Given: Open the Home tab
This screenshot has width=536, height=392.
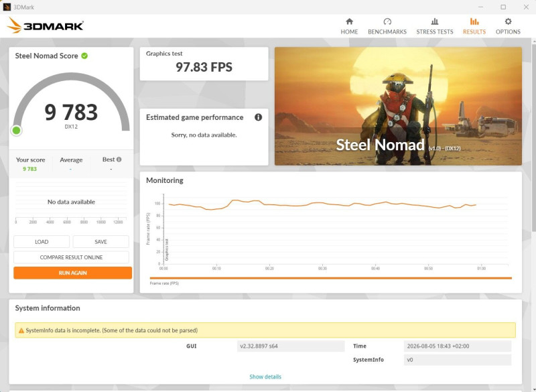Looking at the screenshot, I should click(349, 26).
